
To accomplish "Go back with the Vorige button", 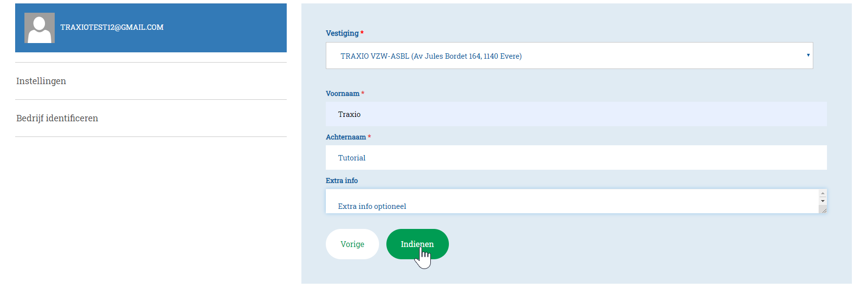I will click(x=352, y=244).
